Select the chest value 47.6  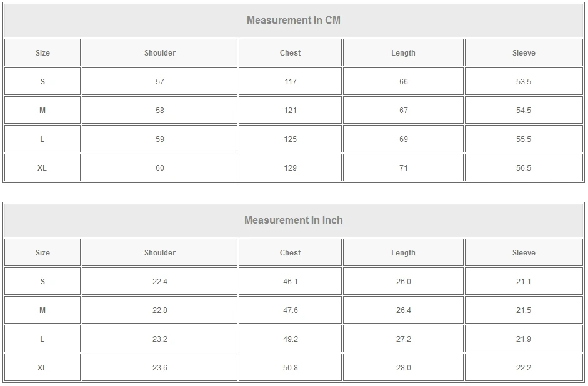tap(290, 310)
